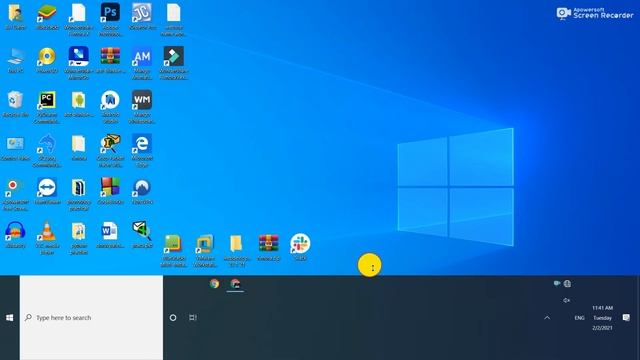The image size is (640, 360).
Task: Activate the Cortana circle button
Action: pyautogui.click(x=173, y=318)
